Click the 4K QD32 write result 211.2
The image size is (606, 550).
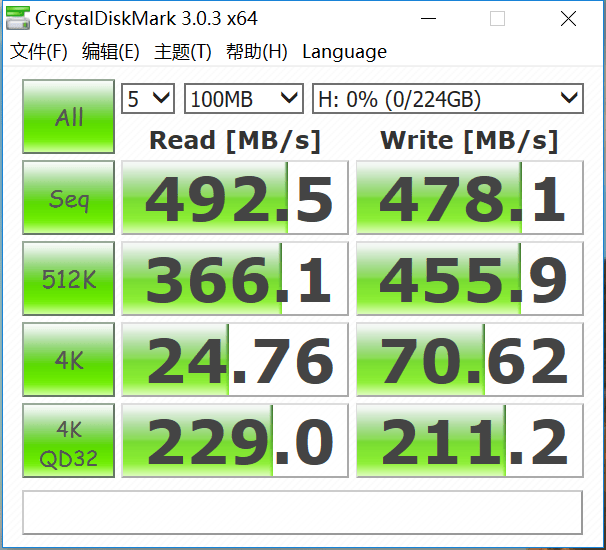pyautogui.click(x=470, y=441)
